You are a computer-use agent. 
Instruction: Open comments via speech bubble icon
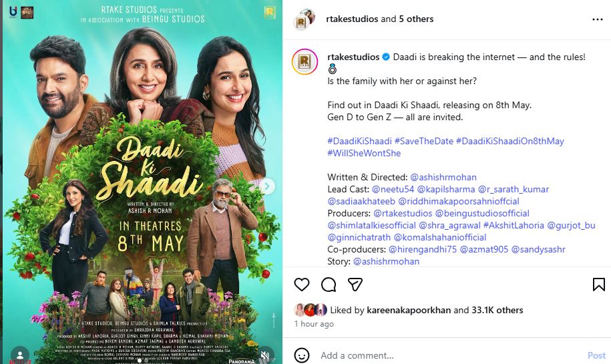tap(329, 285)
